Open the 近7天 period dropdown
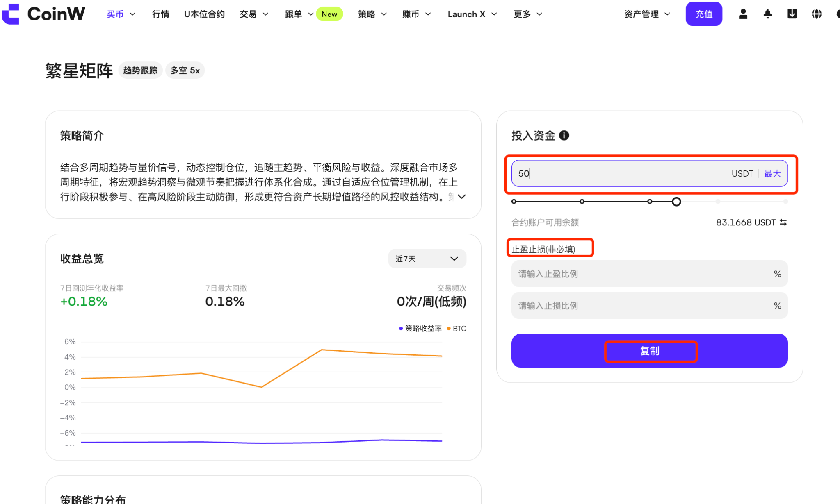Screen dimensions: 840x504 (427, 259)
